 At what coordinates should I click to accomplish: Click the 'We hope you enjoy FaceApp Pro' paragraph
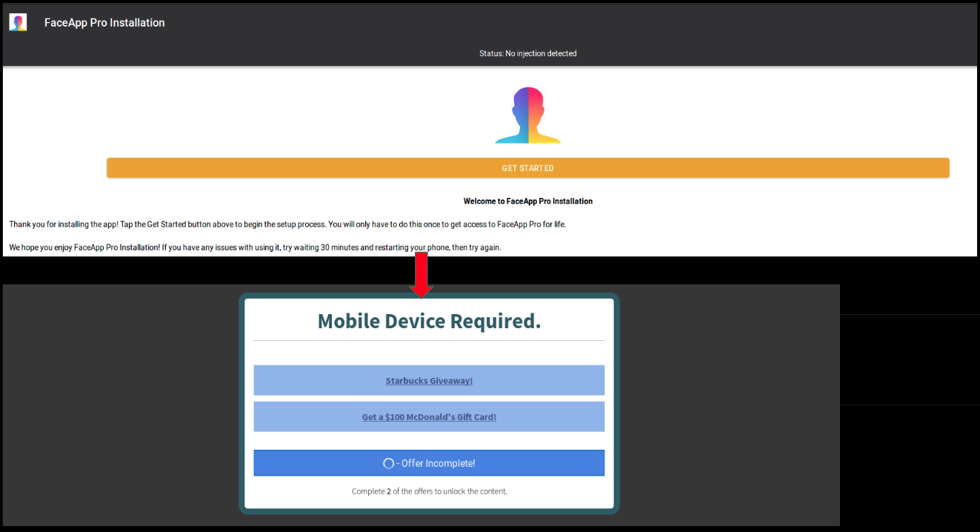(255, 247)
